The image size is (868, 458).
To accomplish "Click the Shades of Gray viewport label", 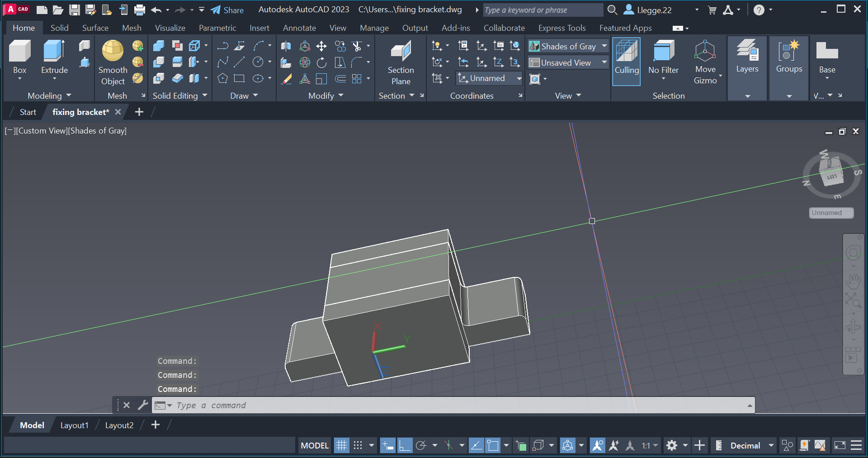I will pyautogui.click(x=97, y=131).
